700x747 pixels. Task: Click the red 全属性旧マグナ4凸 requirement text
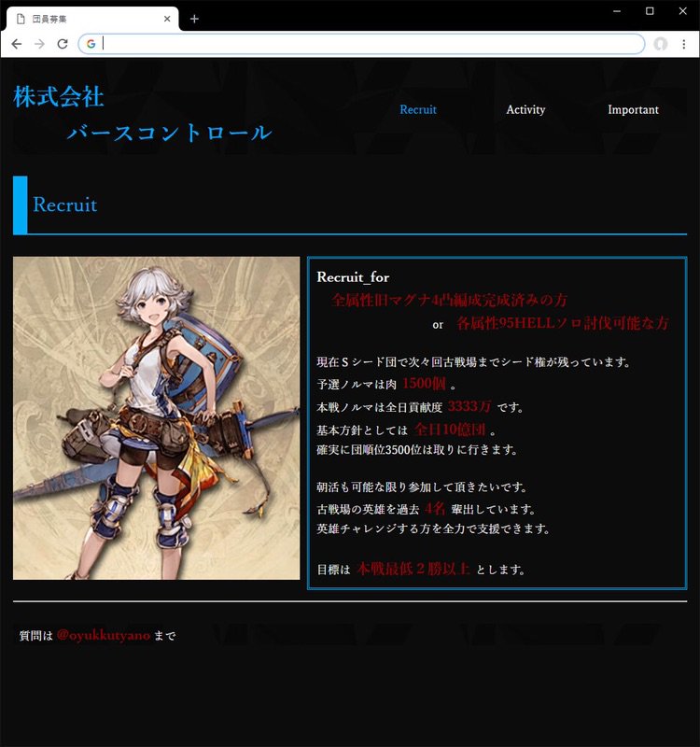click(450, 300)
